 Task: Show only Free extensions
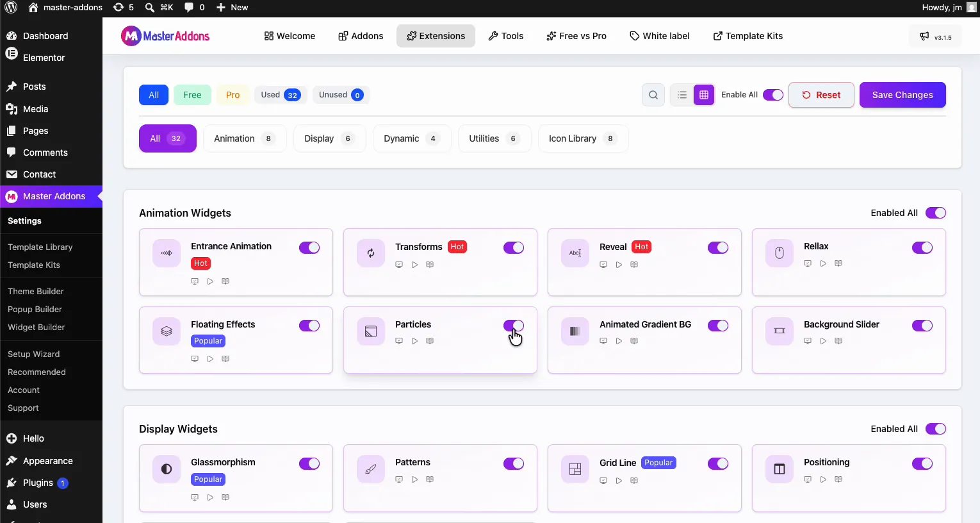point(192,95)
